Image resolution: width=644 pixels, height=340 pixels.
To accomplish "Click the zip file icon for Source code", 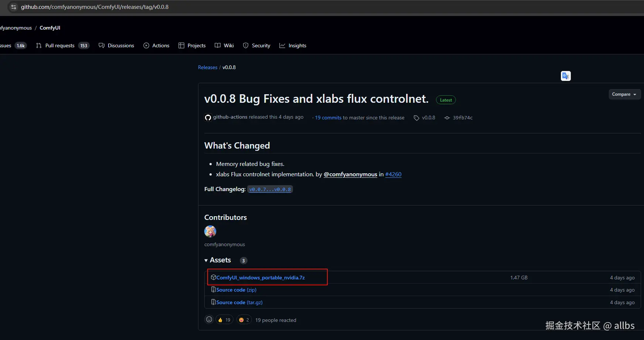I will click(x=213, y=290).
